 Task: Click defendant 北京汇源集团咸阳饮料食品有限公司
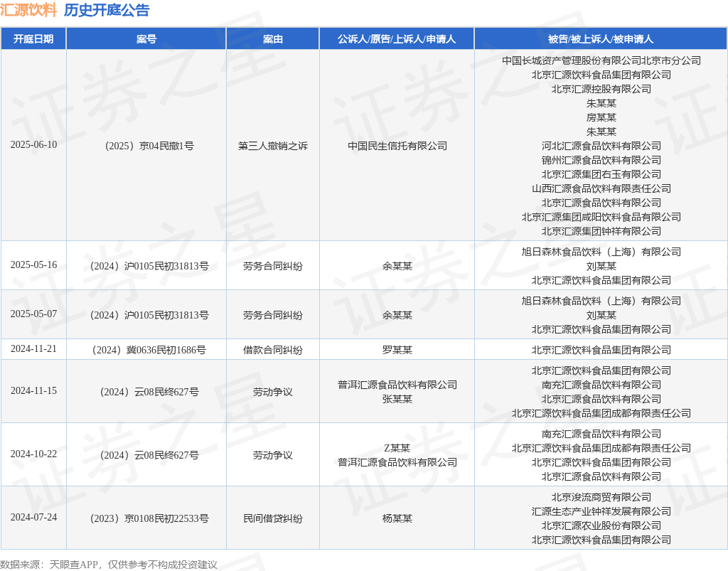tap(601, 217)
